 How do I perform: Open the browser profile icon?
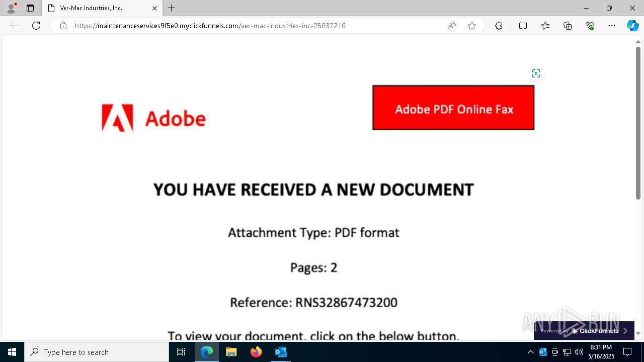[x=11, y=8]
